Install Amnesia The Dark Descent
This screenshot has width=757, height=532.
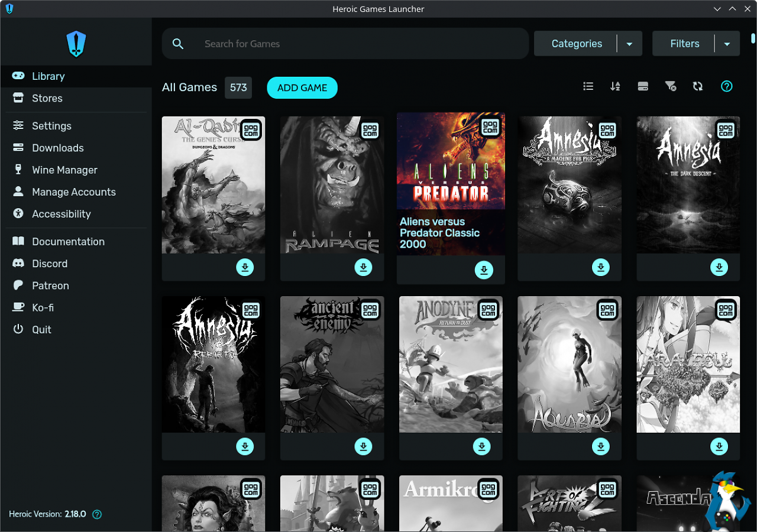[x=719, y=267]
